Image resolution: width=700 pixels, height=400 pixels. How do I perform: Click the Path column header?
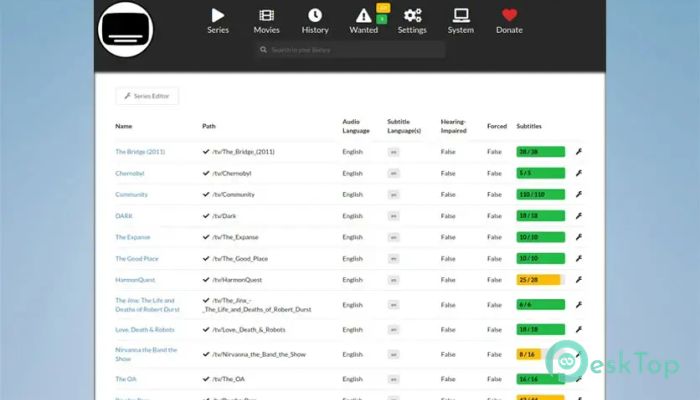209,126
